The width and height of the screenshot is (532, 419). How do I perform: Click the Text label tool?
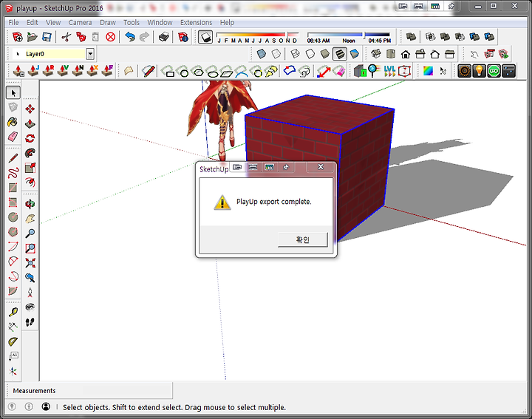point(13,356)
